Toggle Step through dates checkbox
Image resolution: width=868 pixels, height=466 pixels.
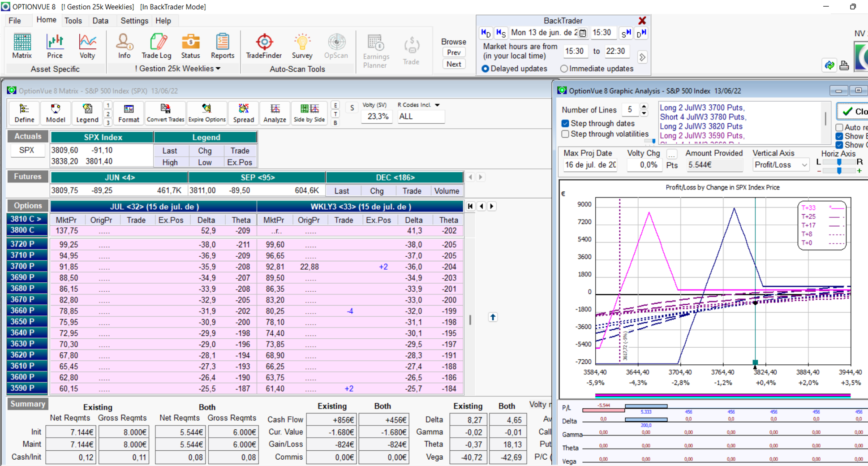(x=565, y=123)
